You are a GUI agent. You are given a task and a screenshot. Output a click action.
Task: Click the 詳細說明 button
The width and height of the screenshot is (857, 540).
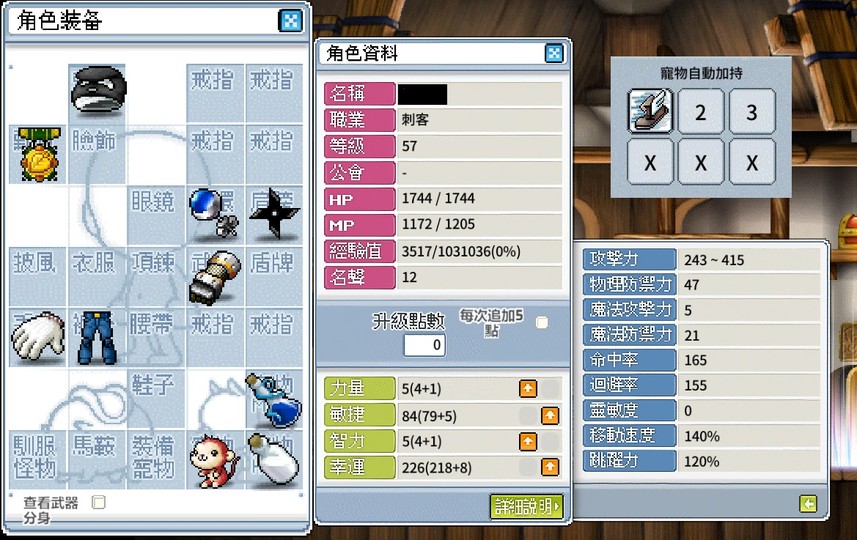[526, 507]
